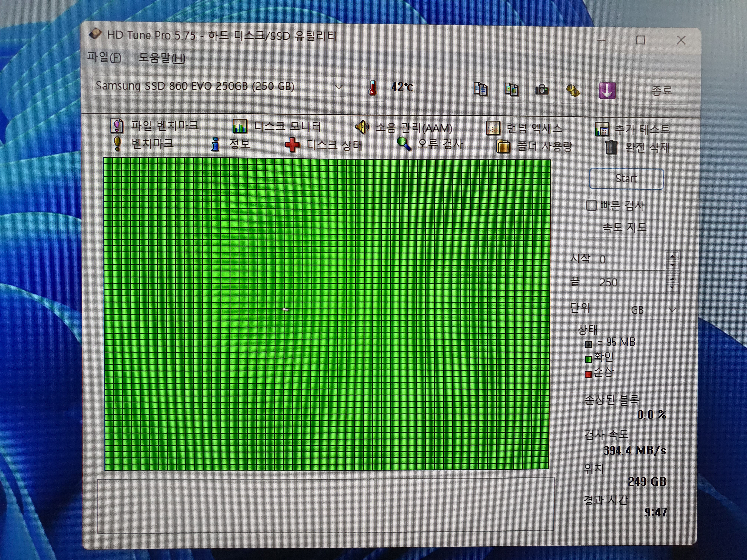Click the Start button
The image size is (747, 560).
click(x=626, y=179)
